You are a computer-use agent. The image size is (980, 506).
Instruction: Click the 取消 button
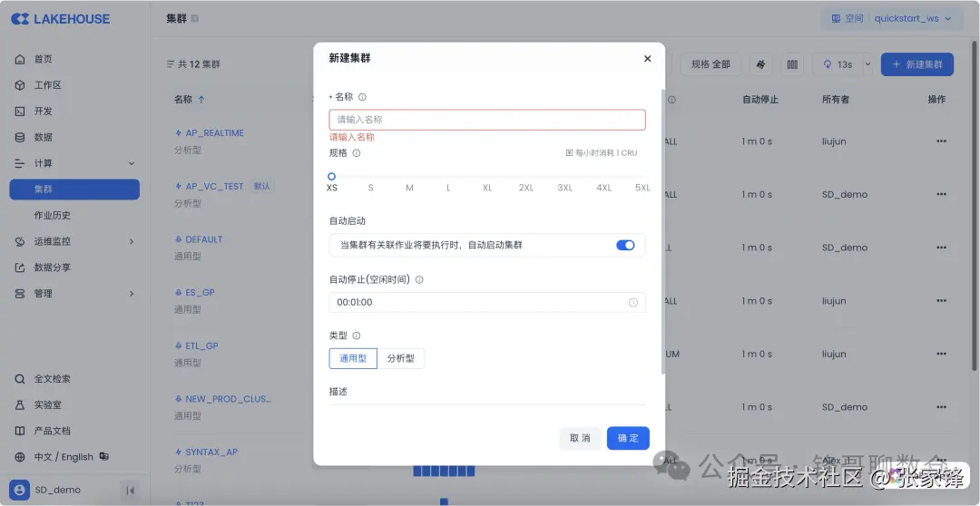(x=580, y=439)
